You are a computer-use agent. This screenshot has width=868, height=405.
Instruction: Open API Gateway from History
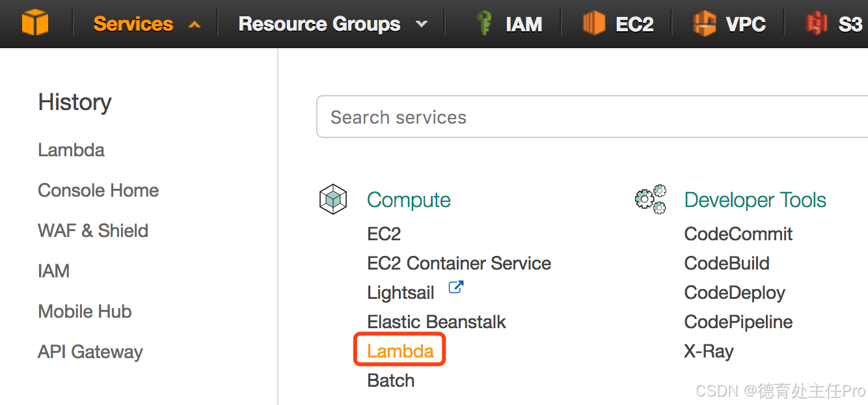(x=90, y=352)
